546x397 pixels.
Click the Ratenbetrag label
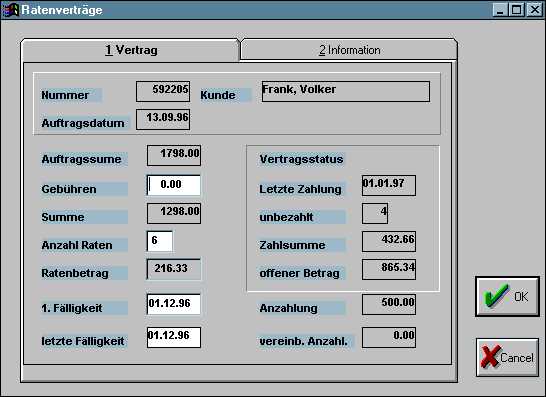coord(75,273)
